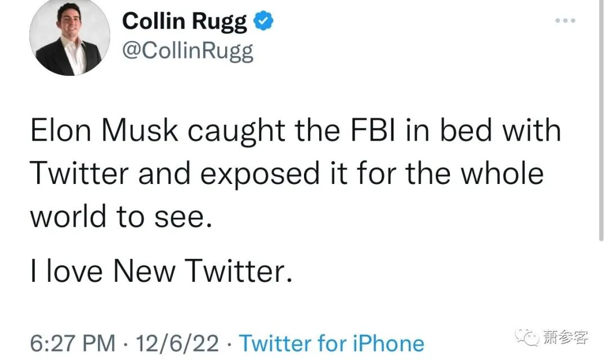Open Collin Rugg's profile picture
The width and height of the screenshot is (608, 364).
tap(69, 37)
